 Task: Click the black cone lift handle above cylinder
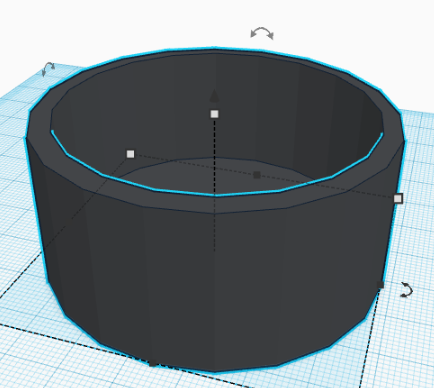[214, 96]
